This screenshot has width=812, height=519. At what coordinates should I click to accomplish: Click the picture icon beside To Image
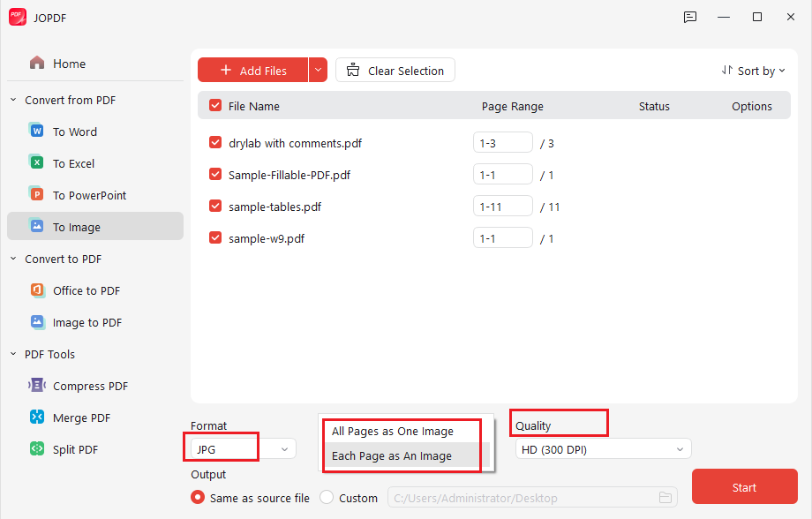(x=36, y=226)
